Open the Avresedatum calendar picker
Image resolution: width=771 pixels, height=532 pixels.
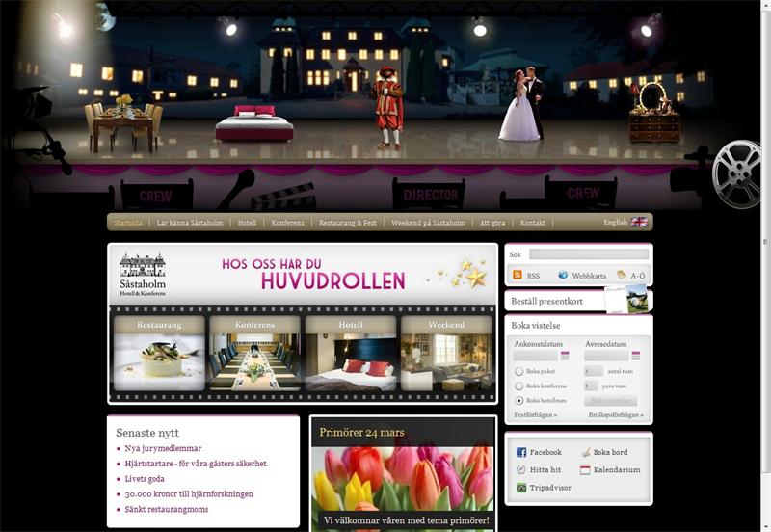(x=636, y=356)
